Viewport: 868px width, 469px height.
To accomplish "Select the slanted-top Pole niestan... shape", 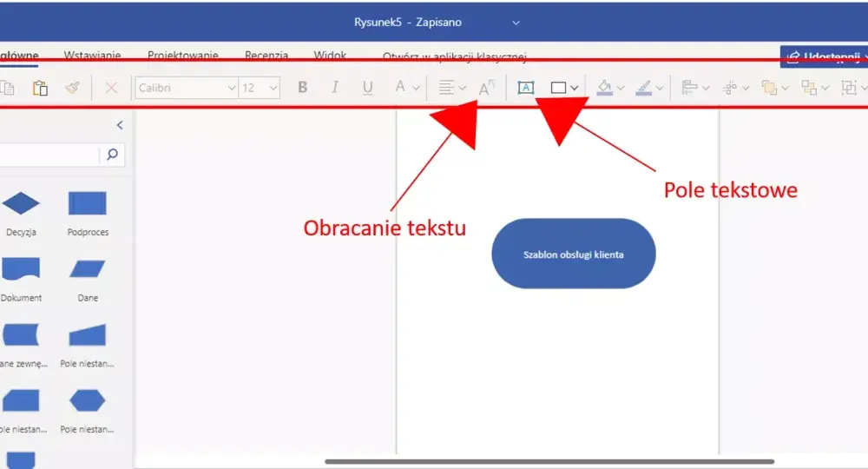I will point(88,335).
